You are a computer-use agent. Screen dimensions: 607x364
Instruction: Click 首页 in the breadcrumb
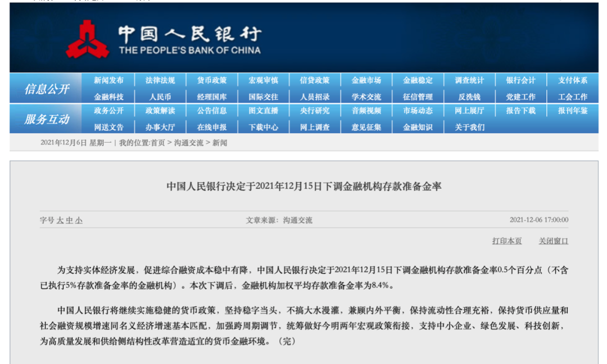click(157, 143)
